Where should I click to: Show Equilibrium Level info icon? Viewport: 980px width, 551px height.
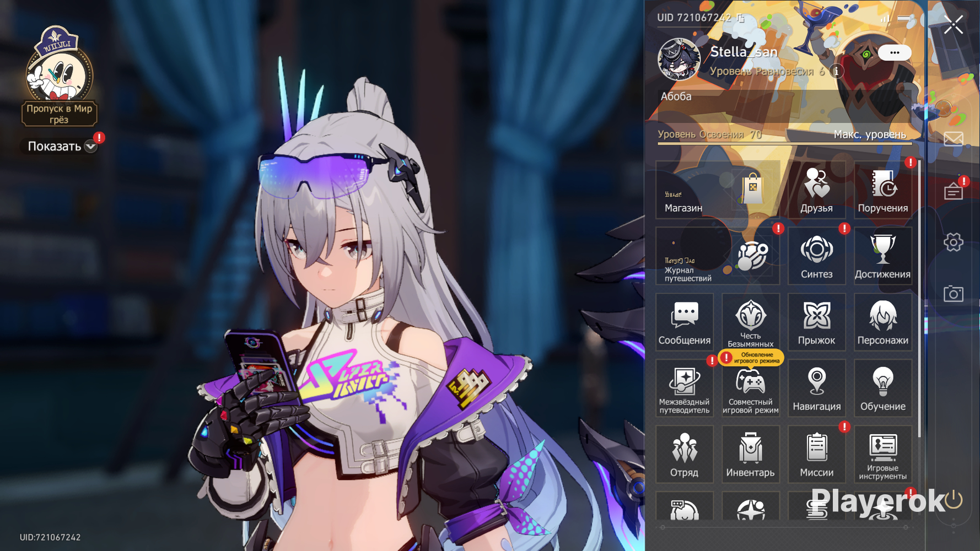click(x=837, y=71)
